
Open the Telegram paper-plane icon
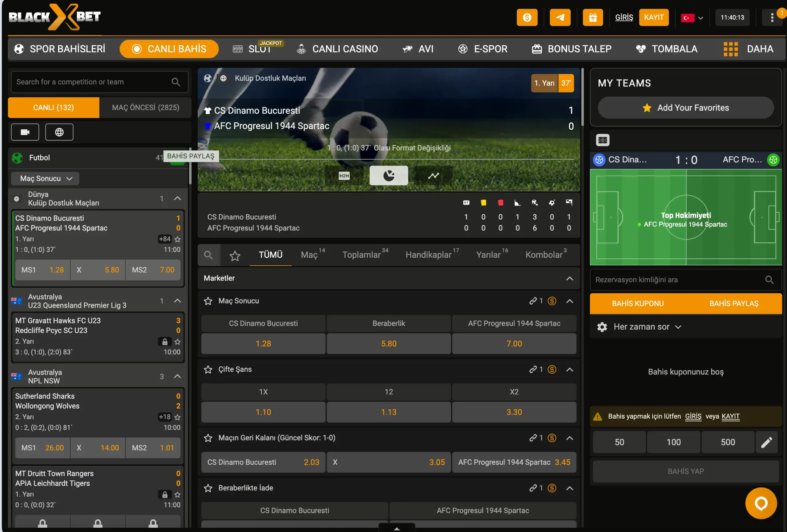coord(560,17)
